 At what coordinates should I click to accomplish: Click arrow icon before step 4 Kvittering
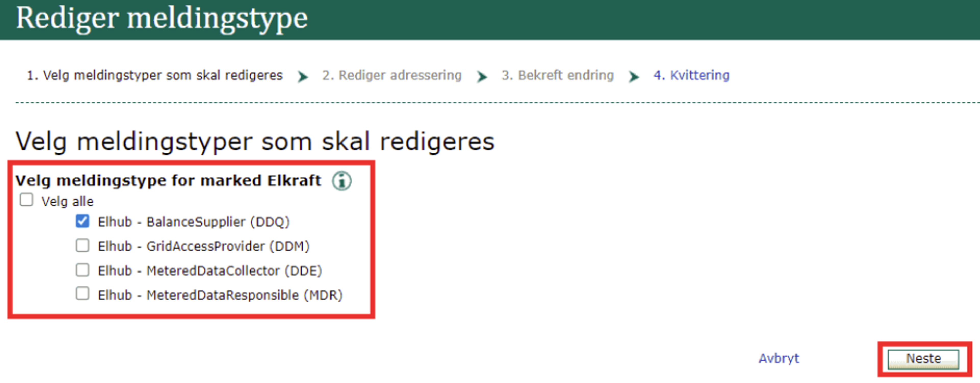point(633,77)
